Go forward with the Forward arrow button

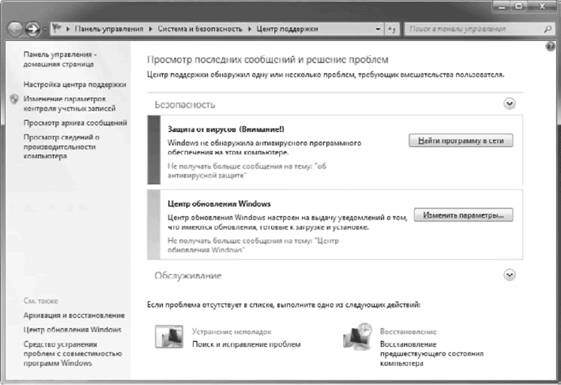(x=33, y=29)
